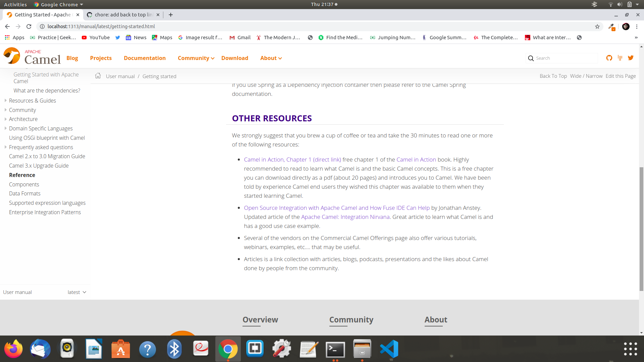Click the Apache Camel logo
Image resolution: width=644 pixels, height=362 pixels.
pos(32,56)
